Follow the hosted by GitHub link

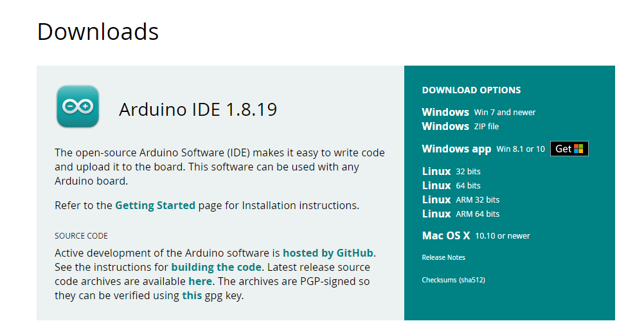(x=328, y=253)
